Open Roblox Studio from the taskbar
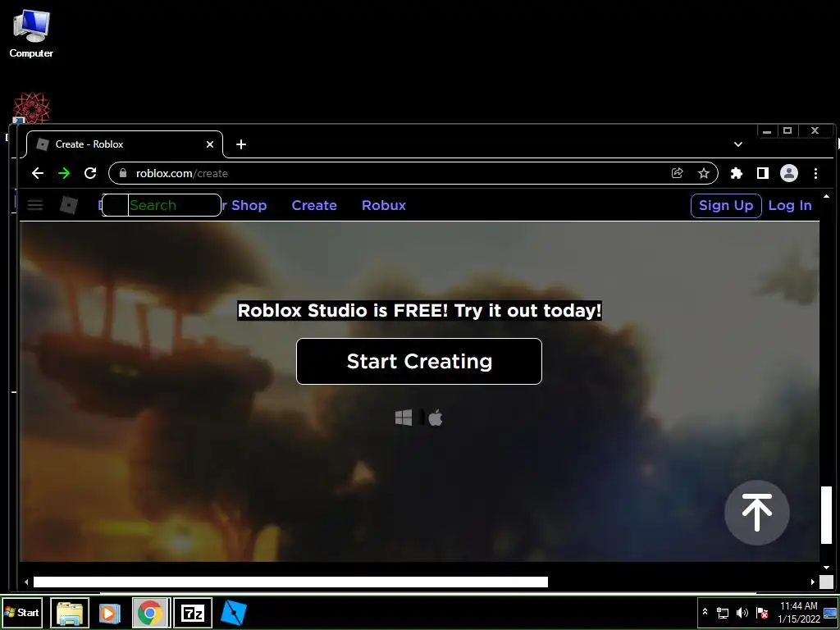 click(x=234, y=613)
